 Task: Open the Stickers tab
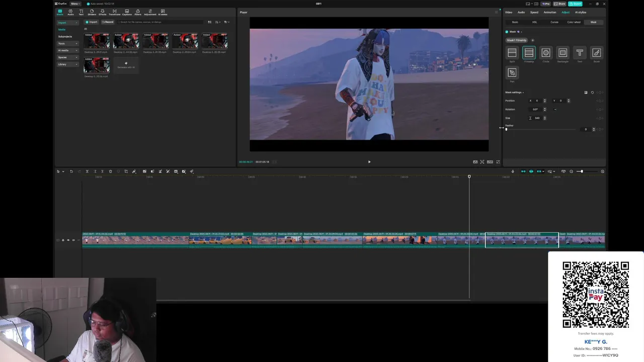click(x=92, y=12)
